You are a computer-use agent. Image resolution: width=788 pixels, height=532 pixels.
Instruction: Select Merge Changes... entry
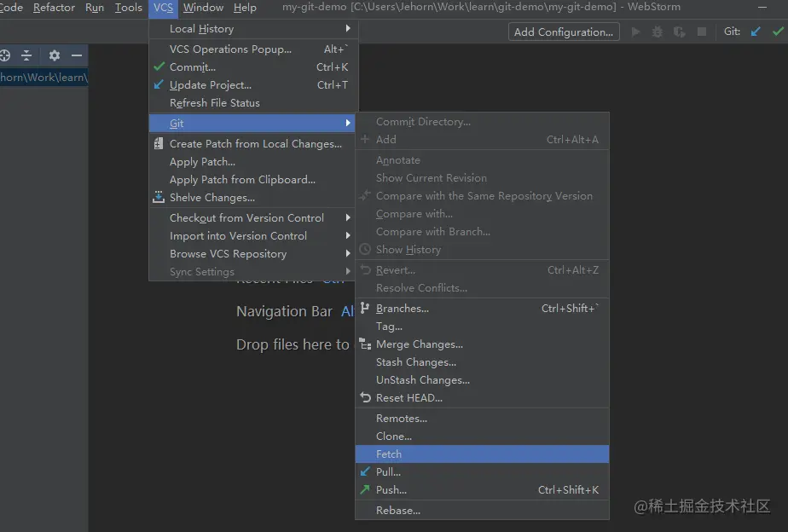(482, 344)
